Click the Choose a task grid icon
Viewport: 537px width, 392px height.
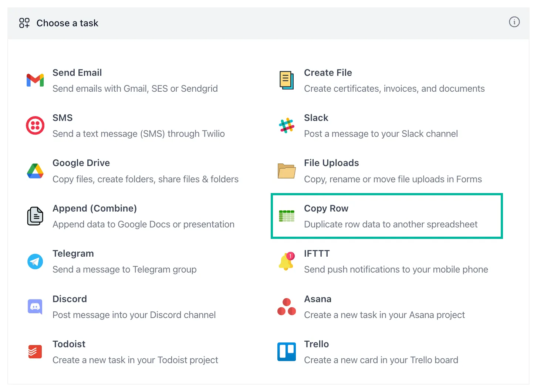coord(24,23)
